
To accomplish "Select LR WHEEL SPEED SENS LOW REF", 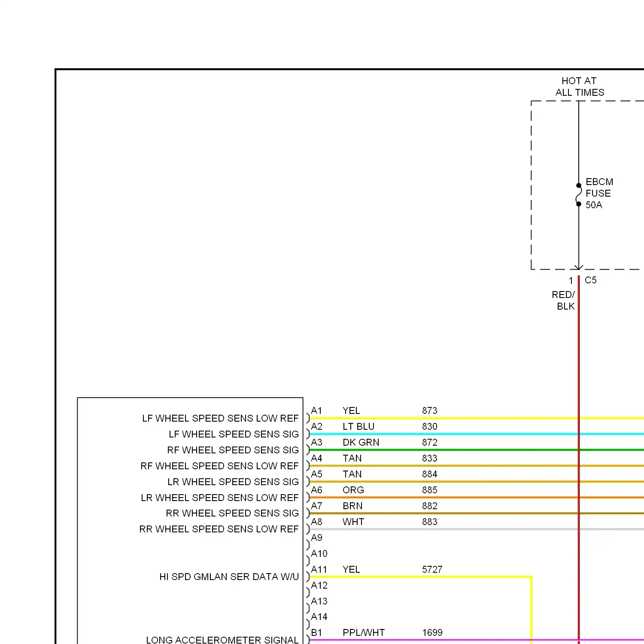I will tap(220, 498).
